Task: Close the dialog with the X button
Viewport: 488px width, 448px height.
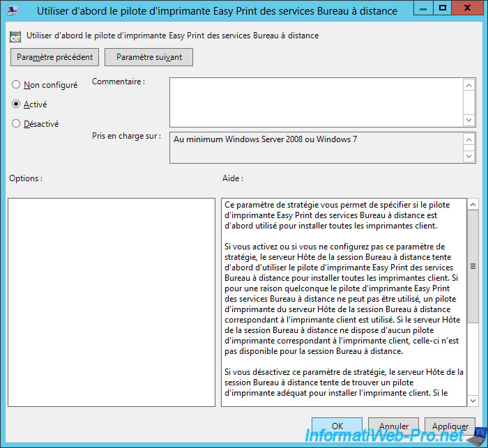Action: (467, 8)
